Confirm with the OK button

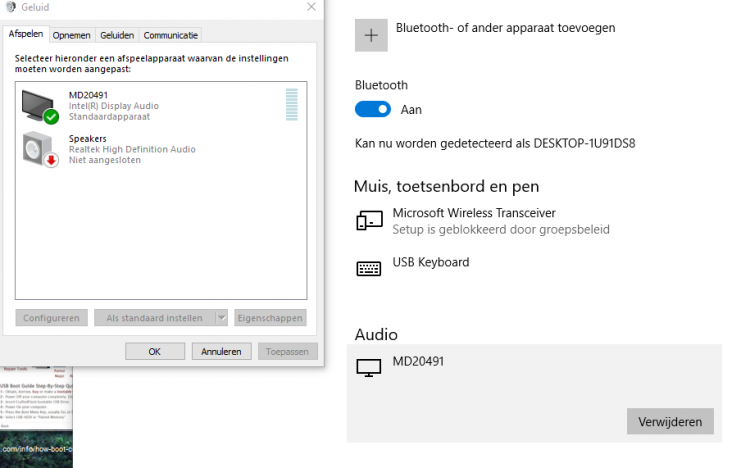pos(154,351)
